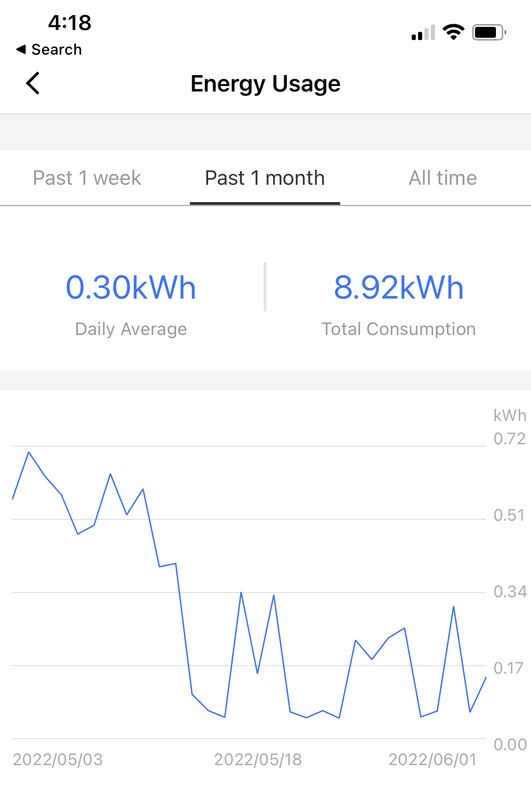The image size is (531, 812).
Task: Tap the Energy Usage page title
Action: tap(265, 84)
